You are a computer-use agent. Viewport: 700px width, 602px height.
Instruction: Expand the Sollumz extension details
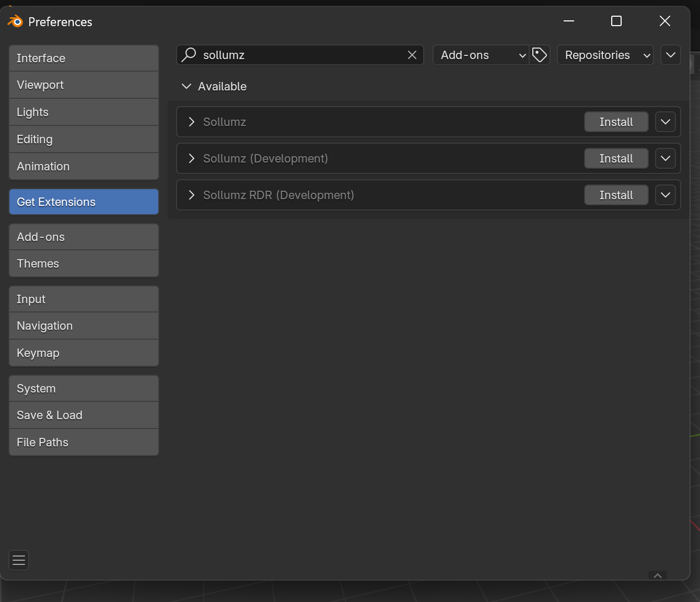coord(191,122)
